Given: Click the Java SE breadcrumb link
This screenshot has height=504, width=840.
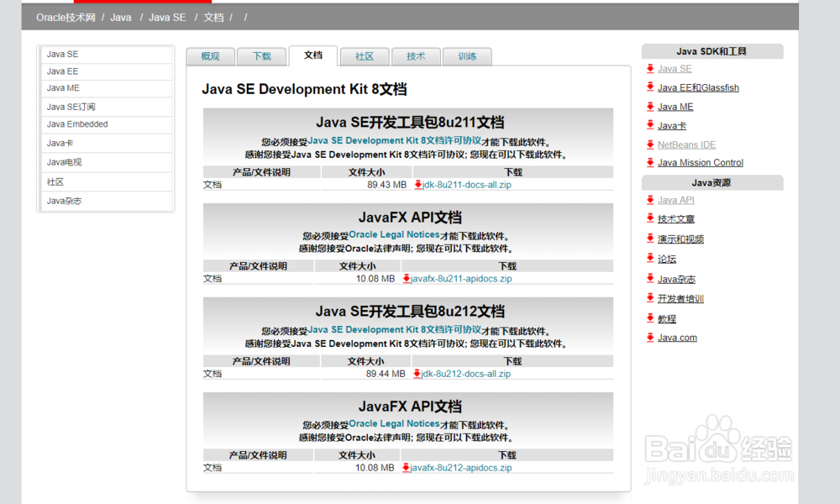Looking at the screenshot, I should (167, 18).
